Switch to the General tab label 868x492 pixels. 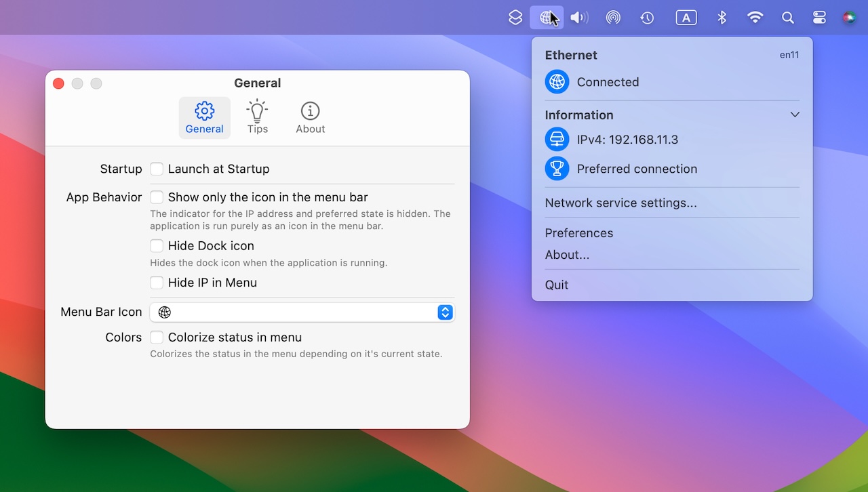click(204, 129)
